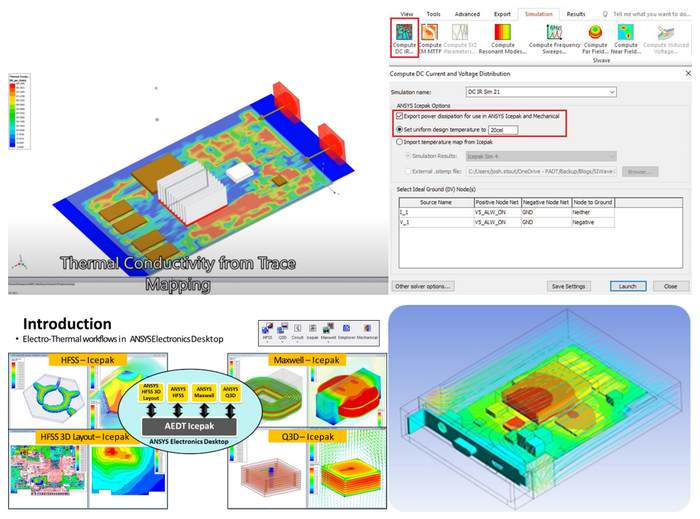Switch to the Results ribbon tab

pyautogui.click(x=576, y=14)
